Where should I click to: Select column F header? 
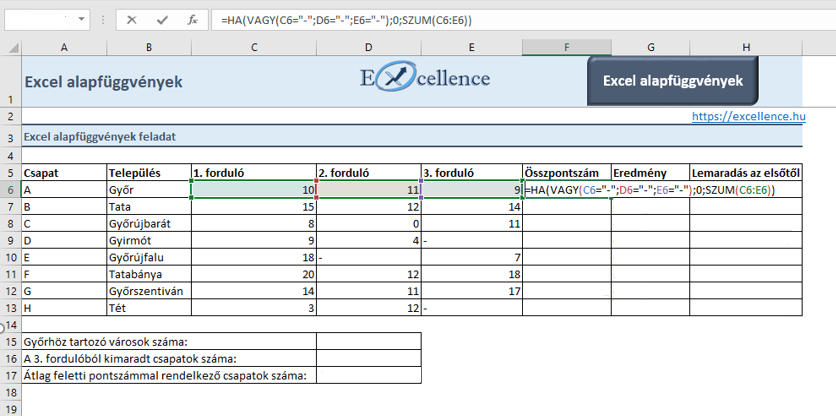click(x=567, y=47)
